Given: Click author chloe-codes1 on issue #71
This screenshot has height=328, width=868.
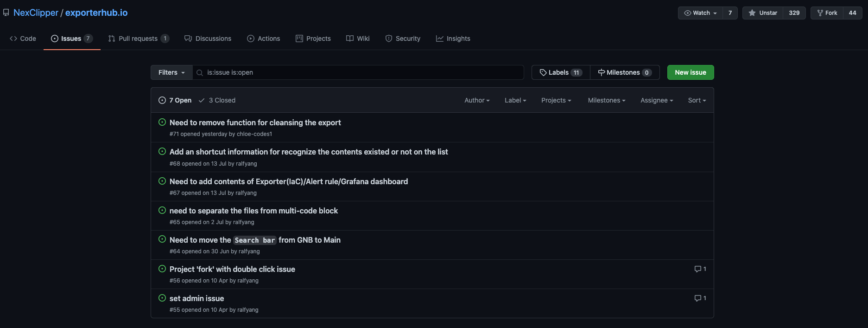Looking at the screenshot, I should click(x=254, y=134).
